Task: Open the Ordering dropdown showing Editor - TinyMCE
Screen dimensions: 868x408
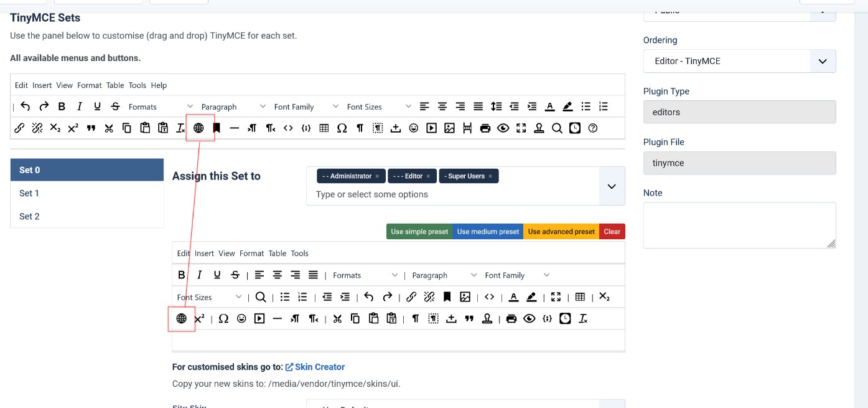Action: point(739,61)
